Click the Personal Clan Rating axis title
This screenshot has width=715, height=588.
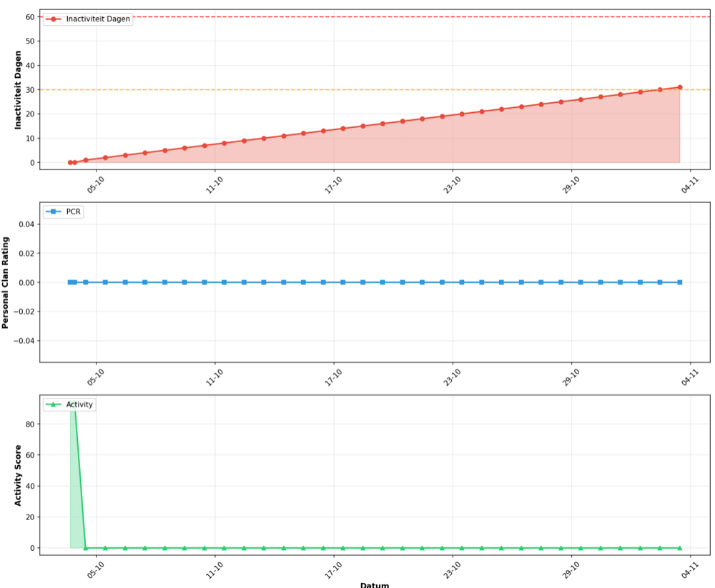point(6,282)
